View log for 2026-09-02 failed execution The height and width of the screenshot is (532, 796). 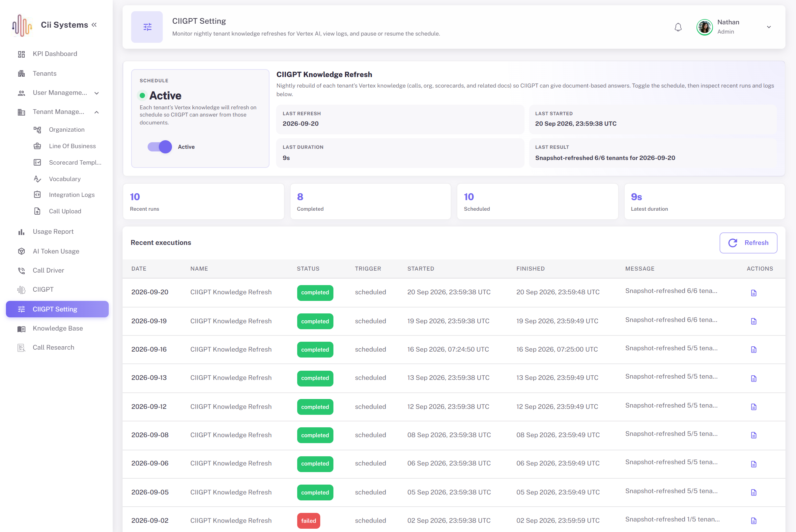click(x=753, y=521)
